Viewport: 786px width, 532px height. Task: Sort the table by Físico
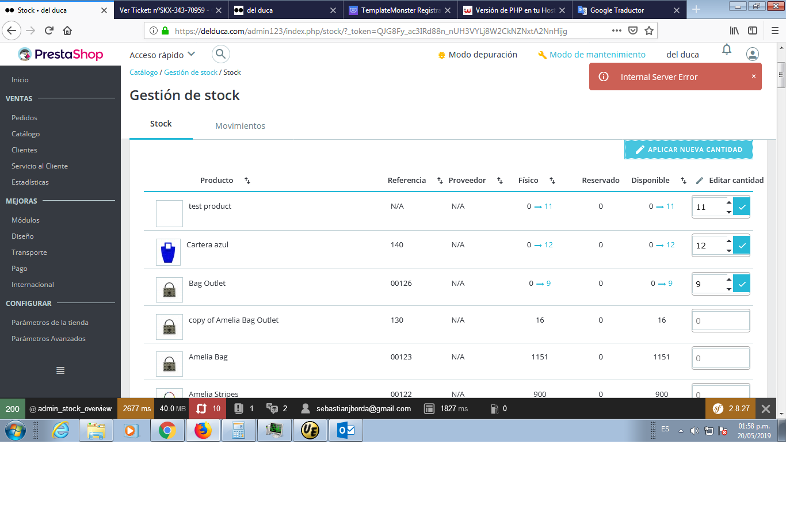pos(552,181)
